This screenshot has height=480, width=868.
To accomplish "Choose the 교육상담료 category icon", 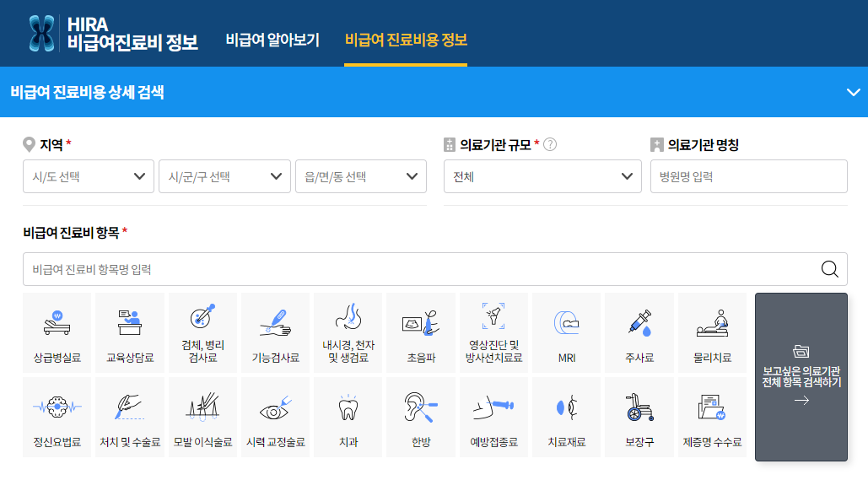I will pos(130,332).
